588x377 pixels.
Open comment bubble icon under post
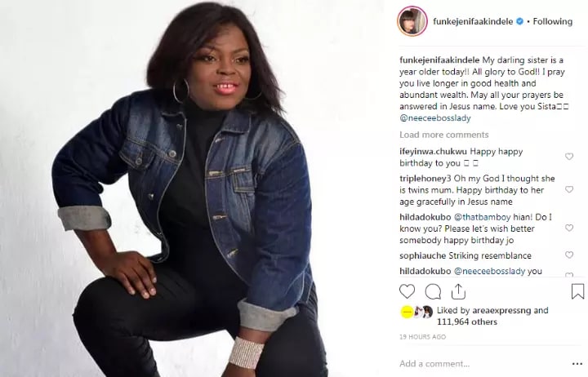(433, 291)
